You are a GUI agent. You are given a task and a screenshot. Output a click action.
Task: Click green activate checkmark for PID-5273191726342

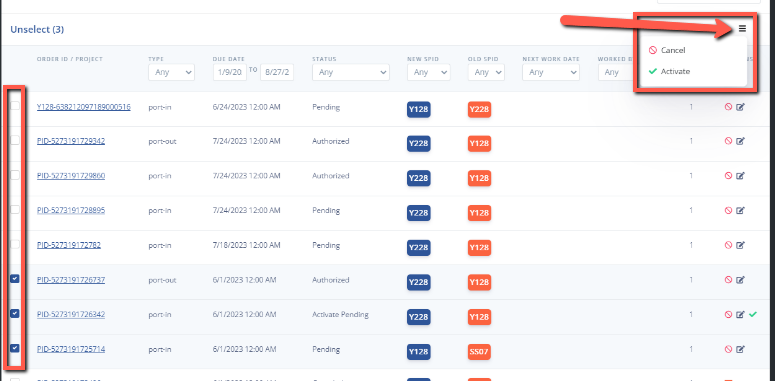click(x=753, y=314)
